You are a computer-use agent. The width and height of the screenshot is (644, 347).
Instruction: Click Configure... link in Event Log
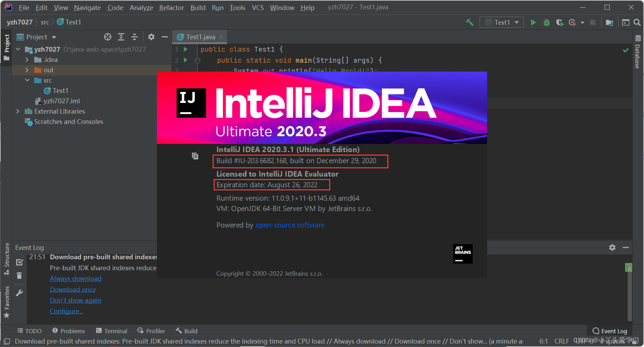[66, 311]
